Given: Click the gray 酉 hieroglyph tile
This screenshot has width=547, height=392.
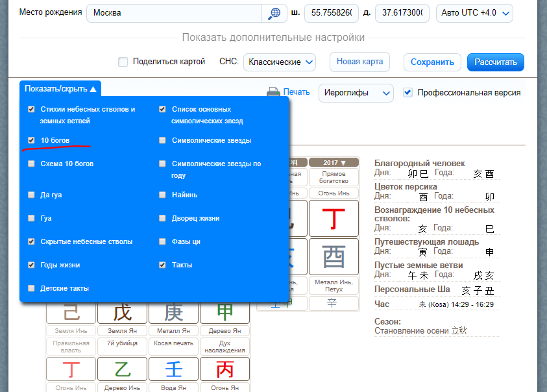Looking at the screenshot, I should point(334,257).
